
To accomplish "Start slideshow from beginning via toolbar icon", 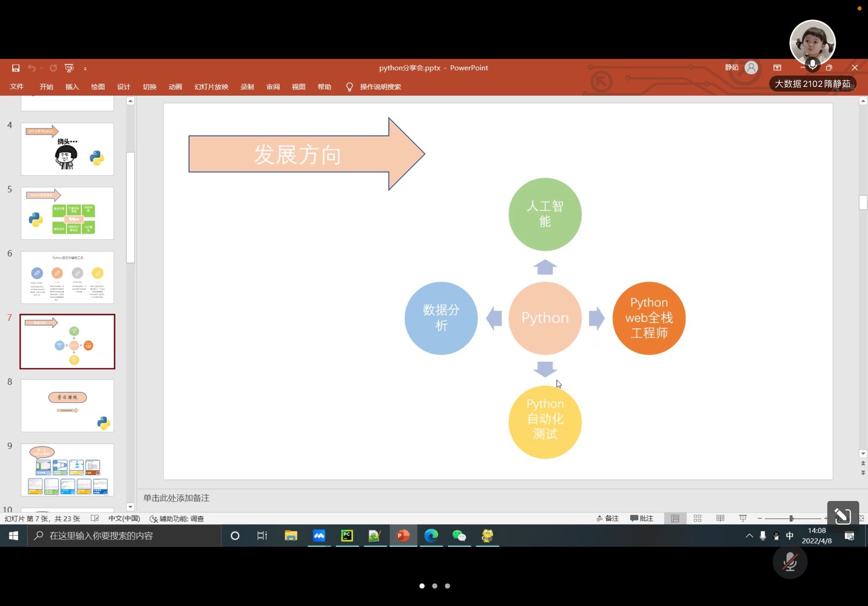I will (69, 68).
